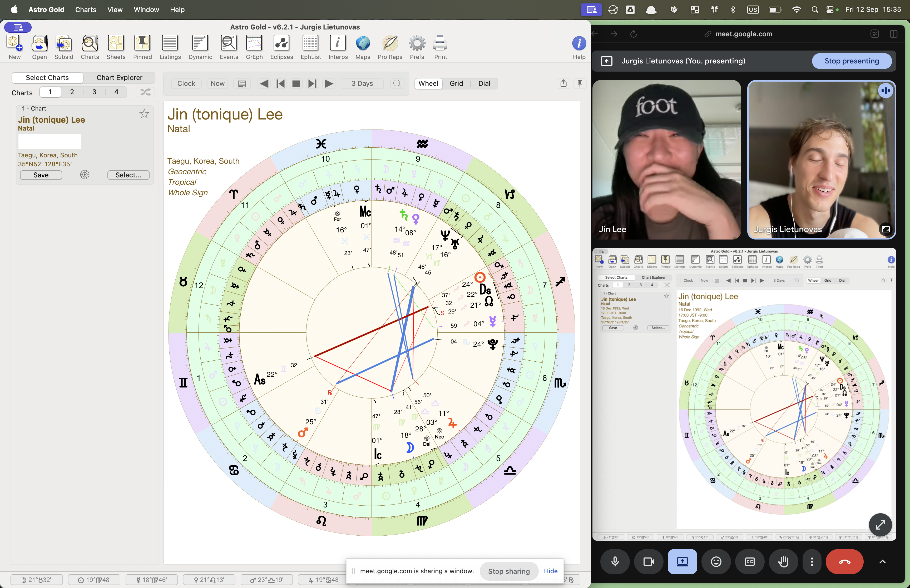The height and width of the screenshot is (588, 910).
Task: Click the shuffle charts icon
Action: (145, 92)
